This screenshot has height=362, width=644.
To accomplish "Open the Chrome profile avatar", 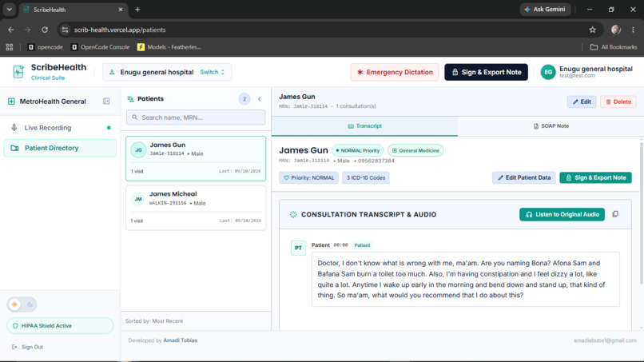I will coord(616,30).
